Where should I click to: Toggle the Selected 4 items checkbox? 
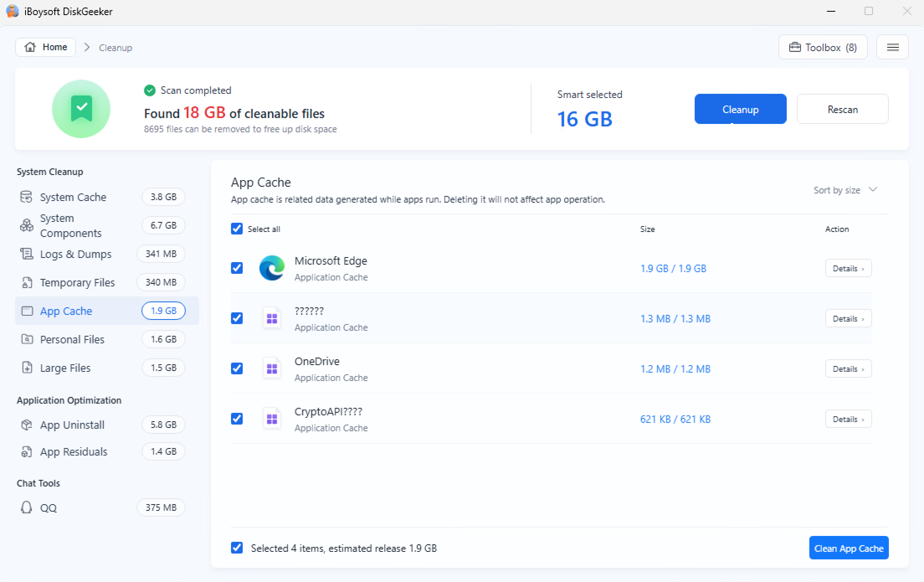click(x=237, y=548)
